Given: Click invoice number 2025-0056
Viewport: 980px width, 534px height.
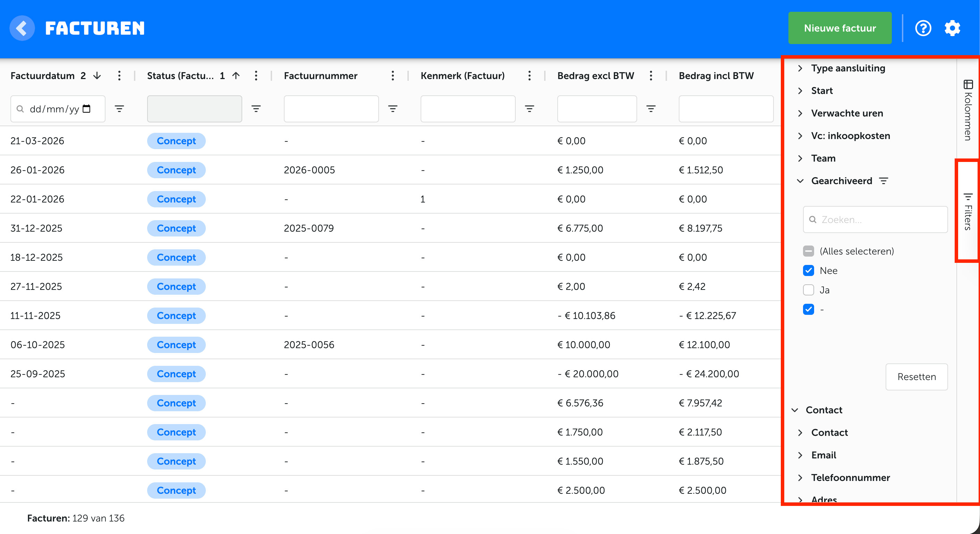Looking at the screenshot, I should coord(309,345).
